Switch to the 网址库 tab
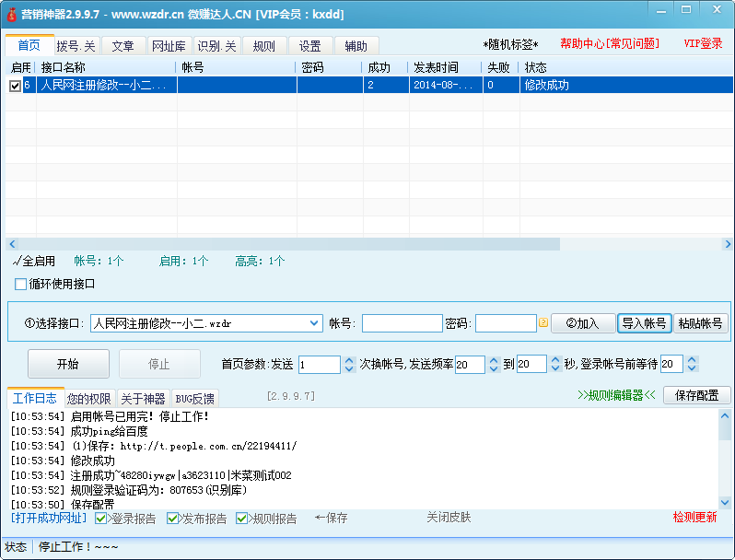Screen dimensions: 735x560 click(x=168, y=46)
